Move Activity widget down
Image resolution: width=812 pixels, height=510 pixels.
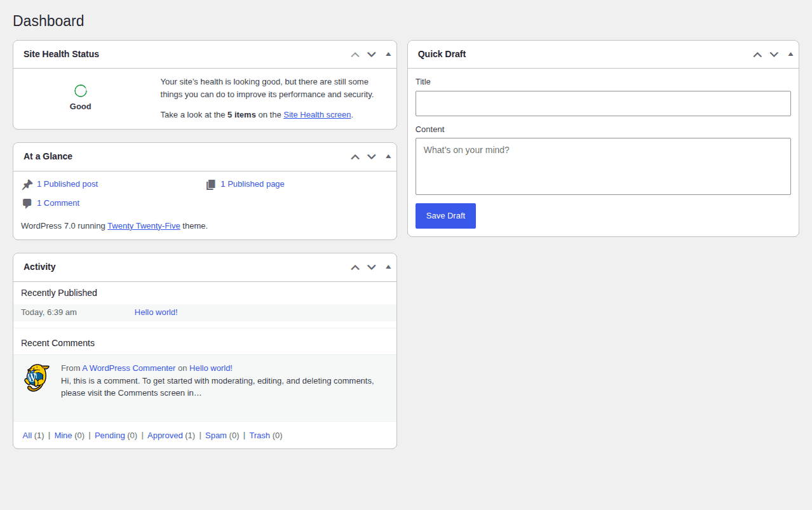click(x=372, y=267)
